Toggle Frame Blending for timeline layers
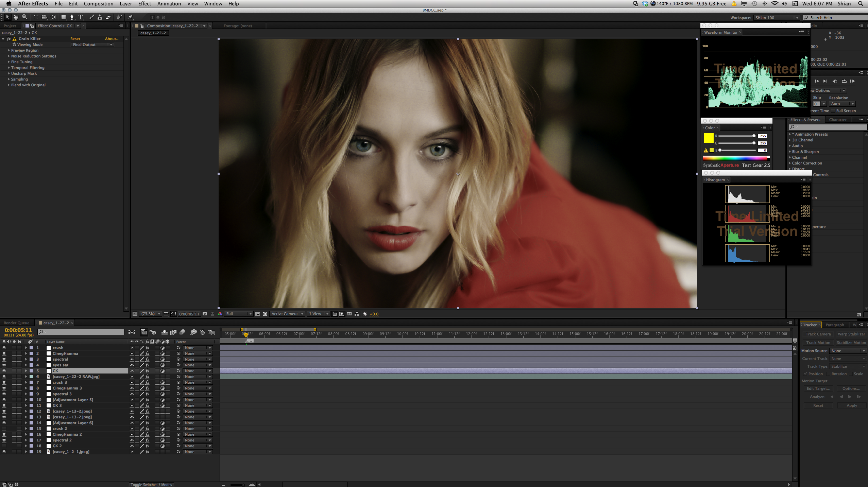This screenshot has height=487, width=868. pos(173,332)
